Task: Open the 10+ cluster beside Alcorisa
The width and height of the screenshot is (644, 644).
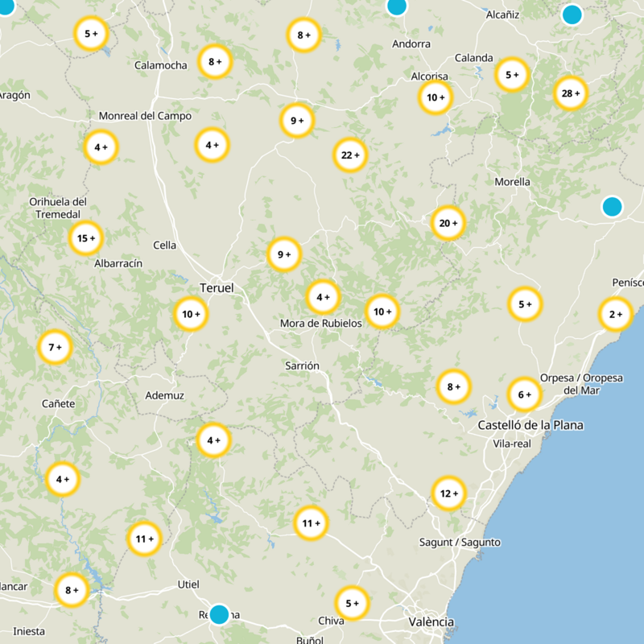Action: coord(434,96)
